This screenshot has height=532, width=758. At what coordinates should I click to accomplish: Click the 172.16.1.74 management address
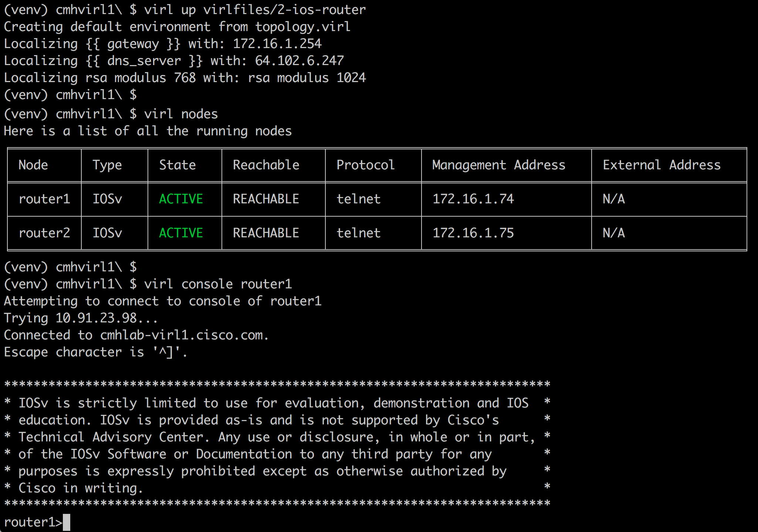click(x=473, y=199)
